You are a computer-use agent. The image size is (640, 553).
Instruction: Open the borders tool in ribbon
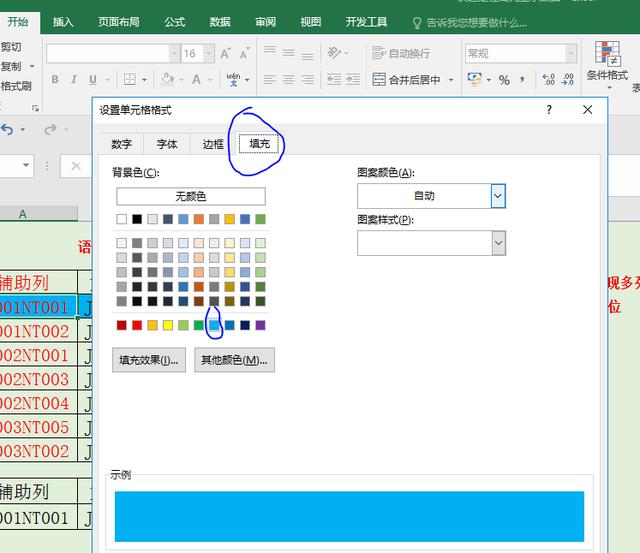click(x=130, y=79)
